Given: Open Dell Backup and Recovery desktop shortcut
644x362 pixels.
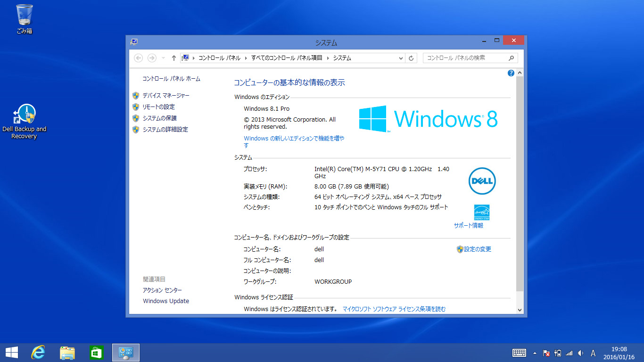Looking at the screenshot, I should click(24, 122).
